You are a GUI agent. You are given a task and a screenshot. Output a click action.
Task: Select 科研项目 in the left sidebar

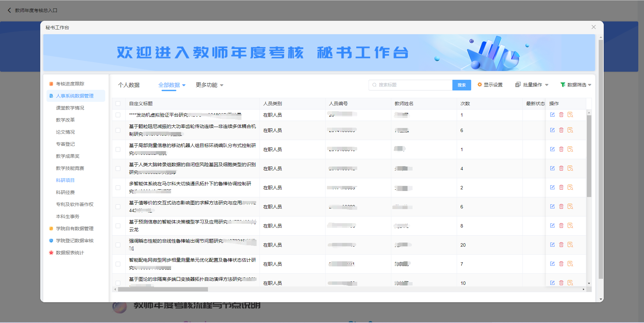65,180
